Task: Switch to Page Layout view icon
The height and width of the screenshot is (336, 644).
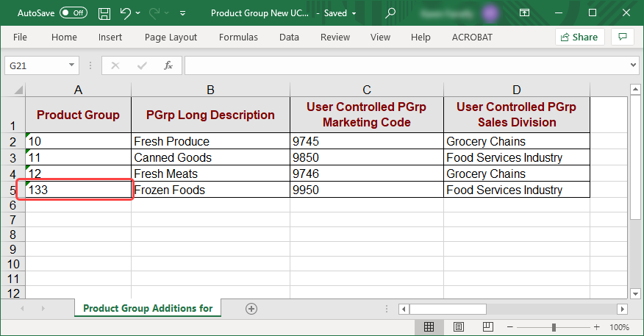Action: (459, 326)
